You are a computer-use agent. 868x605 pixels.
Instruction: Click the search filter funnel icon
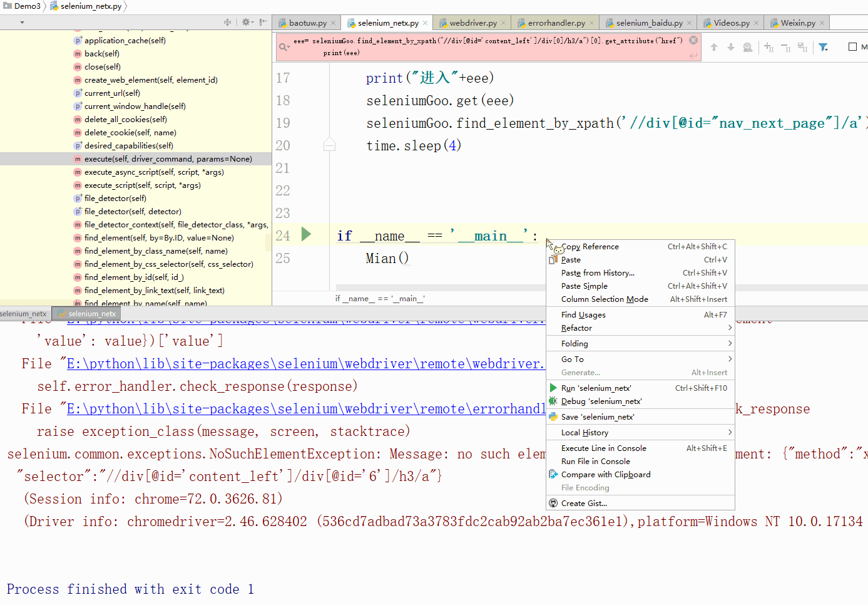pyautogui.click(x=824, y=48)
